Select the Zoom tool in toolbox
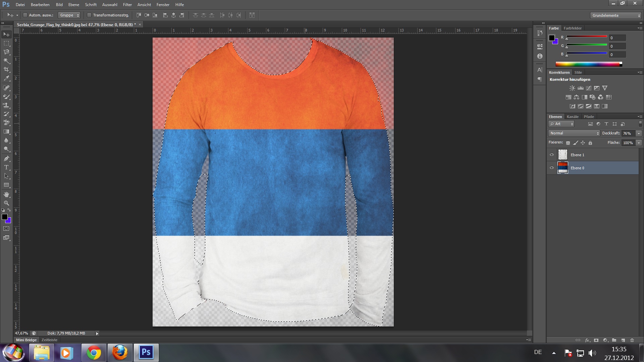This screenshot has width=644, height=362. 6,203
